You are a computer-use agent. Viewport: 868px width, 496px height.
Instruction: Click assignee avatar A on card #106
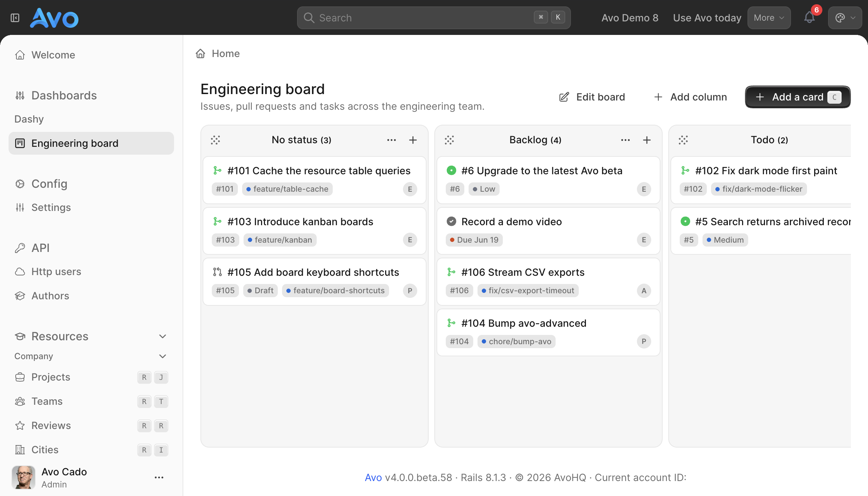click(x=644, y=291)
